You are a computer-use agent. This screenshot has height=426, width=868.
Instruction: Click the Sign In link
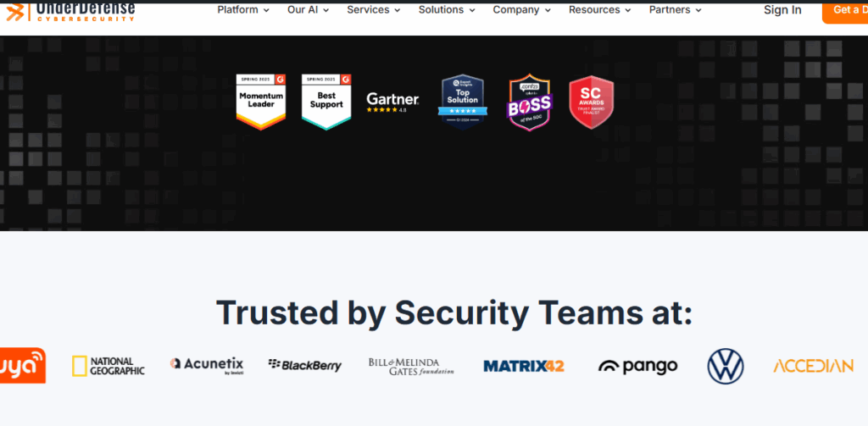coord(782,10)
